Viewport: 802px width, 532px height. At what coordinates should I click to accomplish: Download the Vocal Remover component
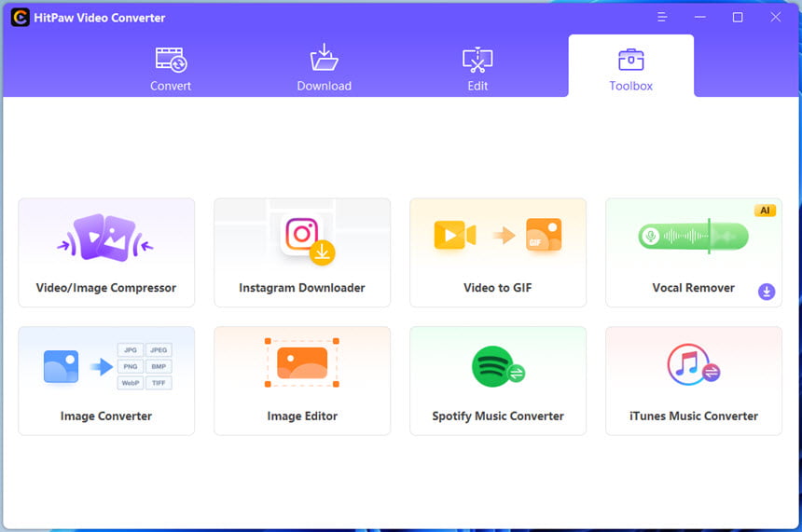click(x=767, y=292)
